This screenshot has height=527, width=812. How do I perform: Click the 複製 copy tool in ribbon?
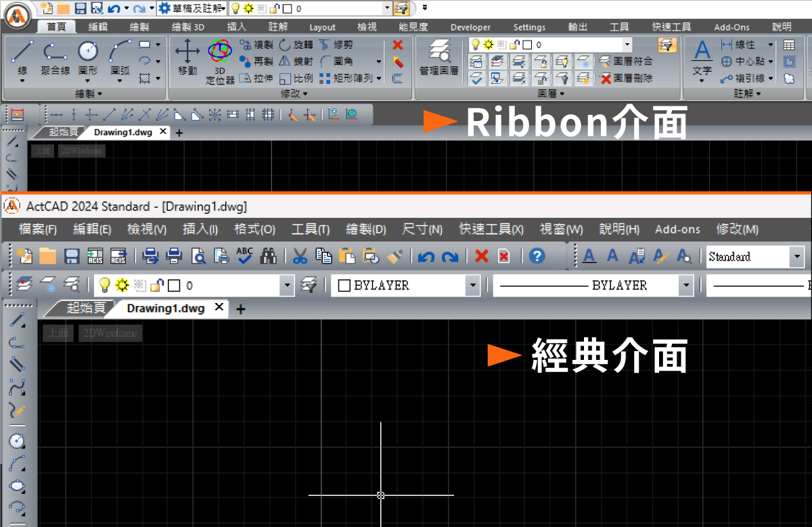[x=256, y=45]
